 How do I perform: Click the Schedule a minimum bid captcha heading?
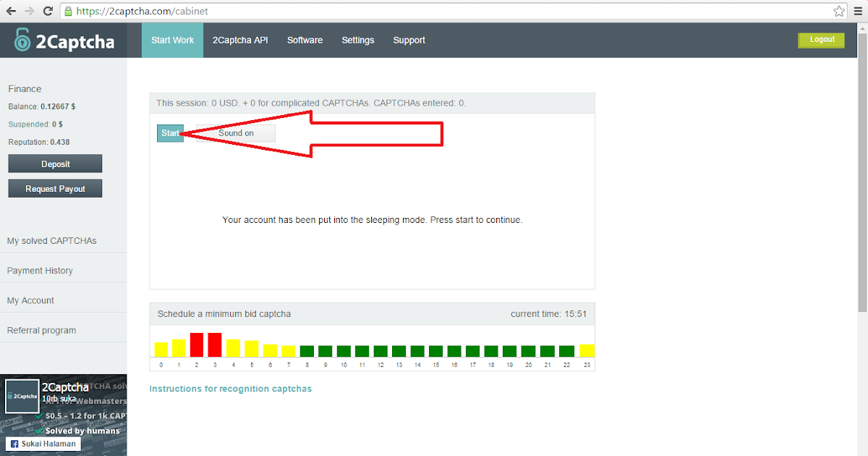[x=224, y=314]
